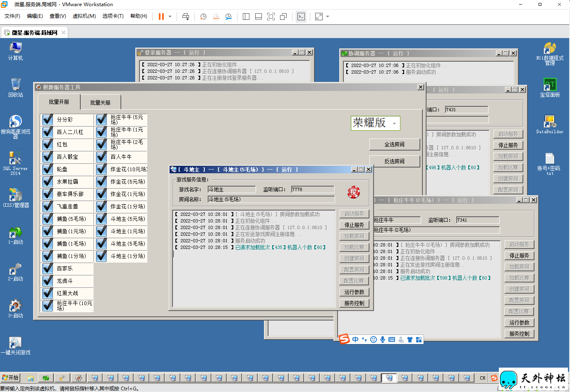Click the 1-启动 desktop shortcut
570x392 pixels.
(x=15, y=235)
